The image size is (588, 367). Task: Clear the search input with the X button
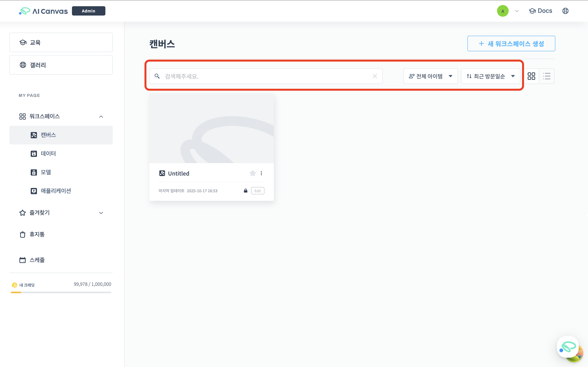(x=375, y=76)
